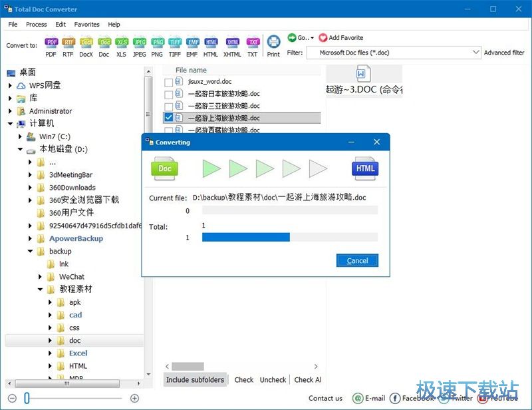Select EMF conversion icon

(192, 46)
